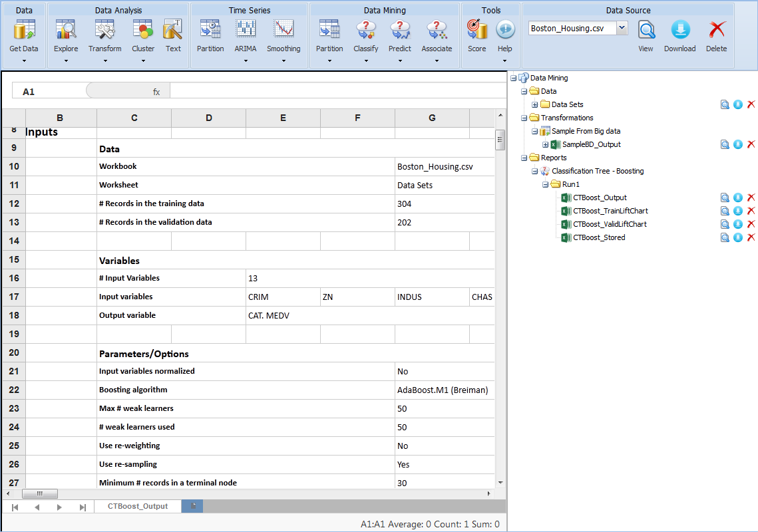This screenshot has height=532, width=758.
Task: Click the horizontal scrollbar thumb
Action: [x=40, y=494]
